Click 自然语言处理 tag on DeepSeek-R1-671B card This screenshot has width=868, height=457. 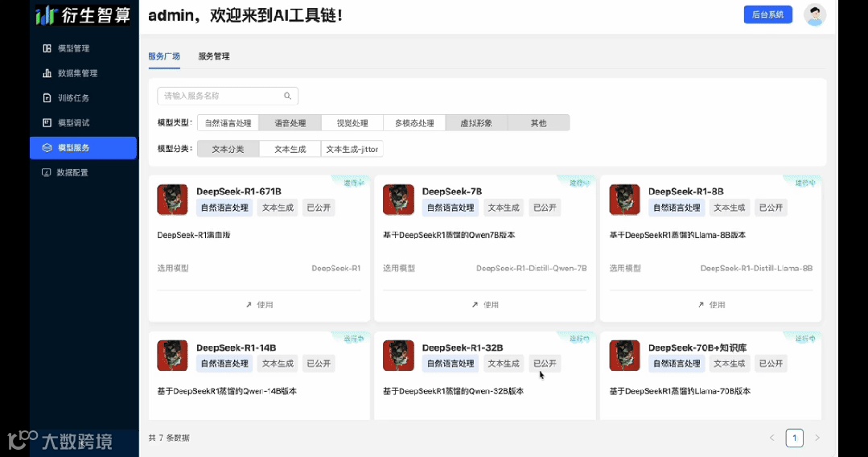point(224,208)
